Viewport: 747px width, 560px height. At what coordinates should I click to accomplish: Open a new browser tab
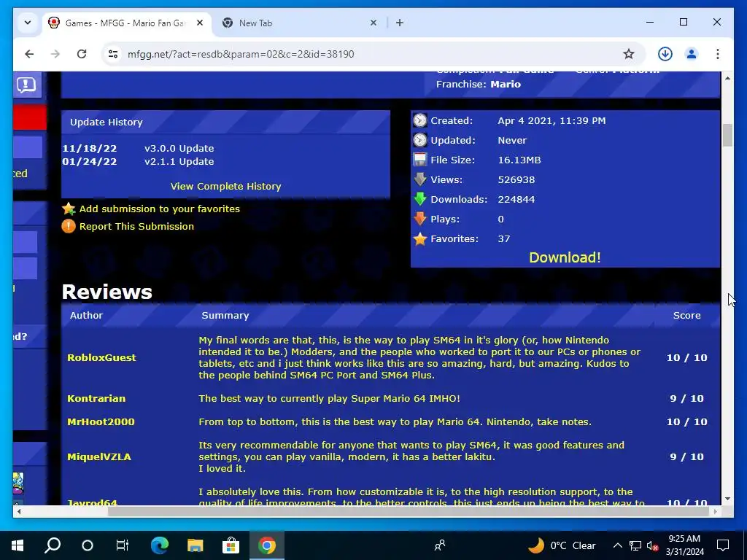click(x=400, y=23)
